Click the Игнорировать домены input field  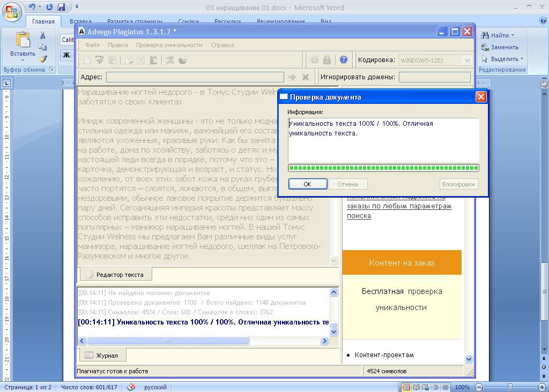click(x=434, y=77)
